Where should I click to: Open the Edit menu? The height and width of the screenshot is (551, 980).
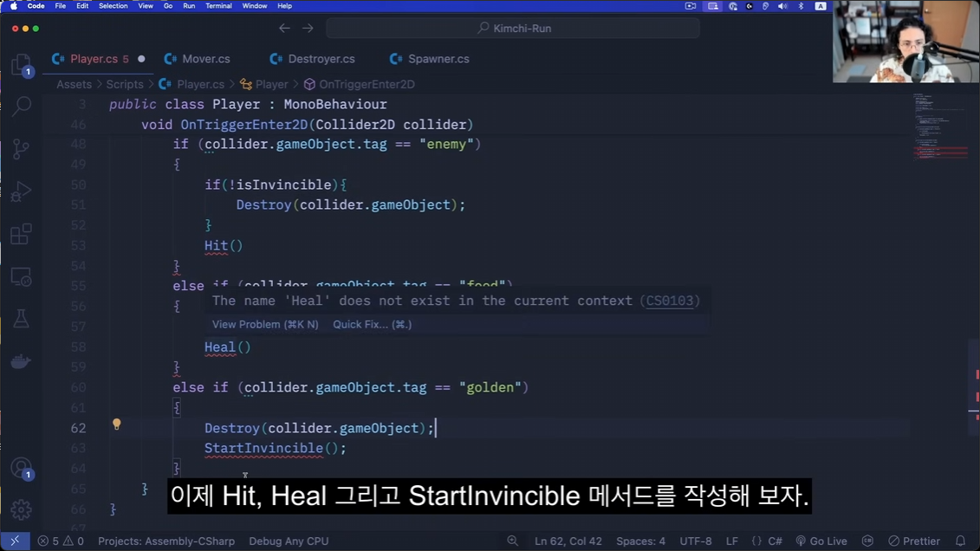[x=81, y=5]
